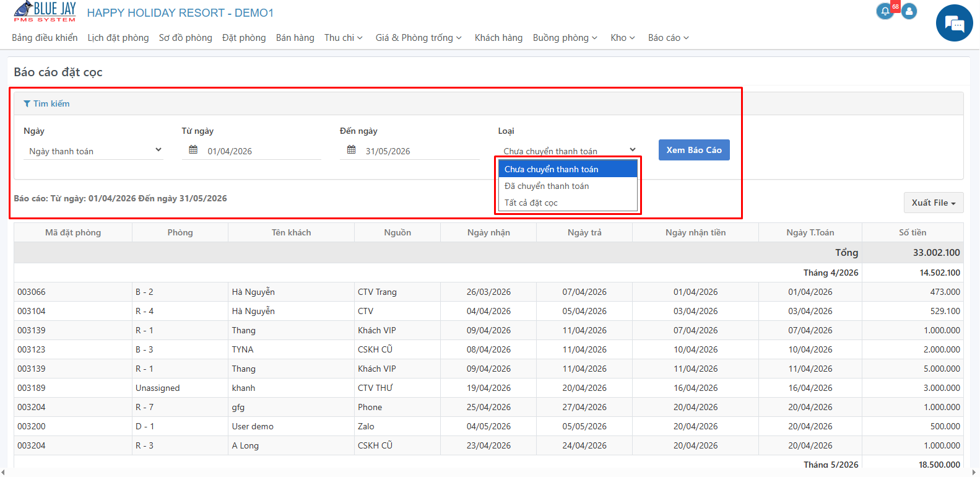
Task: Expand the Giá & Phòng trống menu
Action: [x=419, y=38]
